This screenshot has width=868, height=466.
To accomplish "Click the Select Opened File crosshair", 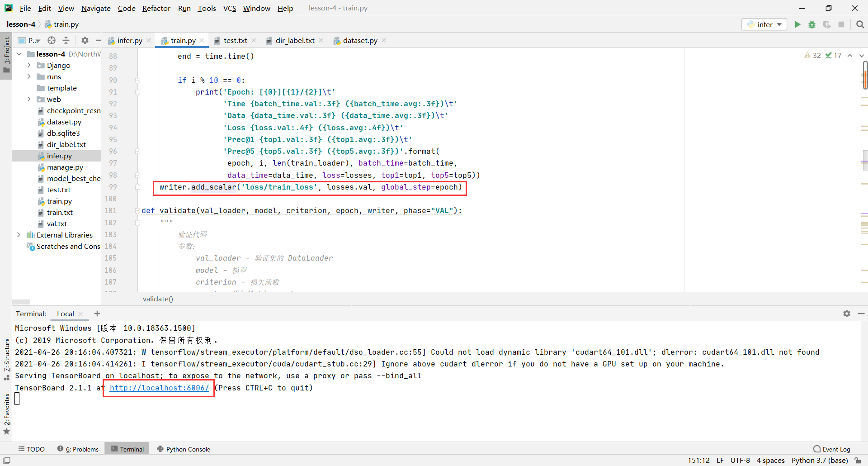I will click(52, 40).
